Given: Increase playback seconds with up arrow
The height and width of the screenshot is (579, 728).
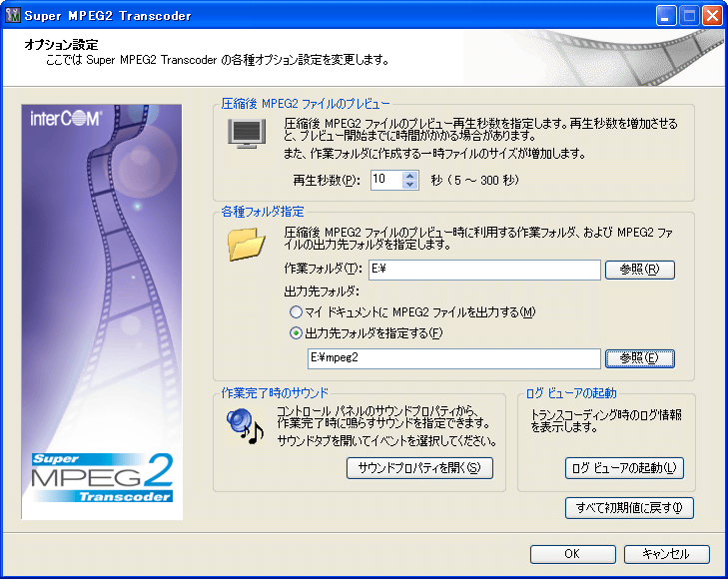Looking at the screenshot, I should pyautogui.click(x=409, y=176).
